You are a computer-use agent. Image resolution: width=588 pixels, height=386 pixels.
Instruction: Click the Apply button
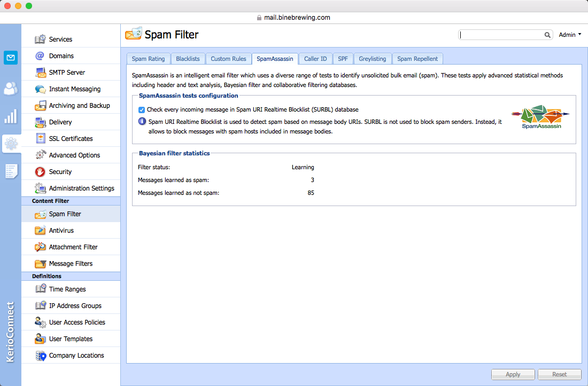pyautogui.click(x=513, y=374)
